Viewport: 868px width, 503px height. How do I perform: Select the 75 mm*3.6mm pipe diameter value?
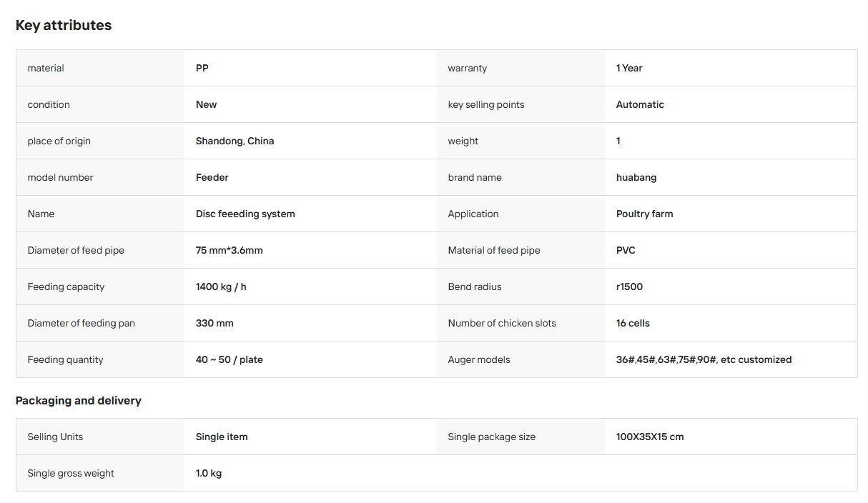coord(230,250)
